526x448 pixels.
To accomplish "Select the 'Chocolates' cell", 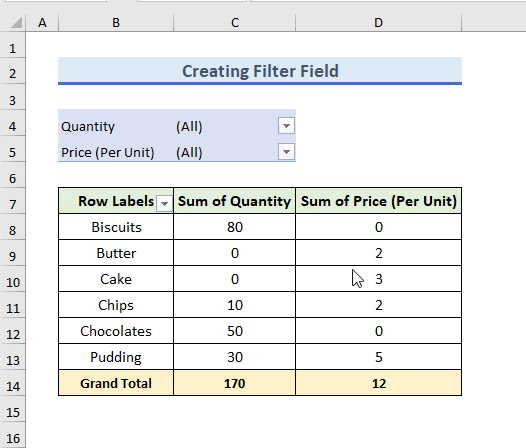I will tap(116, 331).
